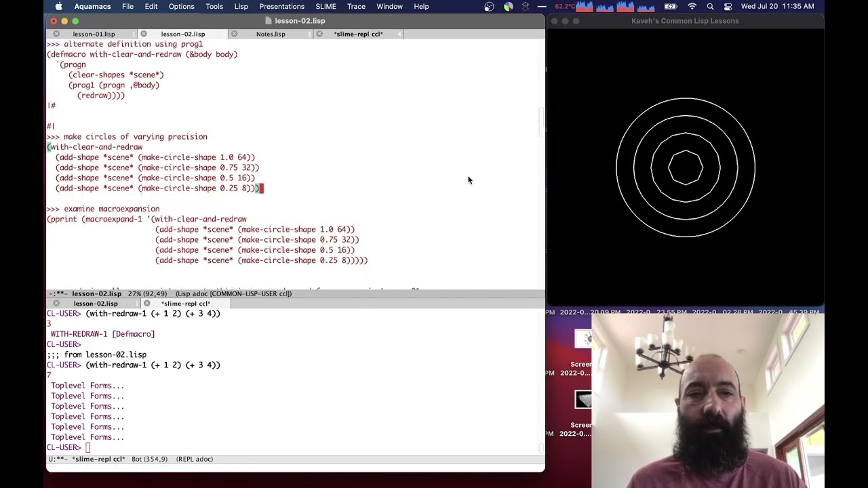
Task: Click Kaveh's Common Lisp Lessons window title
Action: click(x=685, y=21)
